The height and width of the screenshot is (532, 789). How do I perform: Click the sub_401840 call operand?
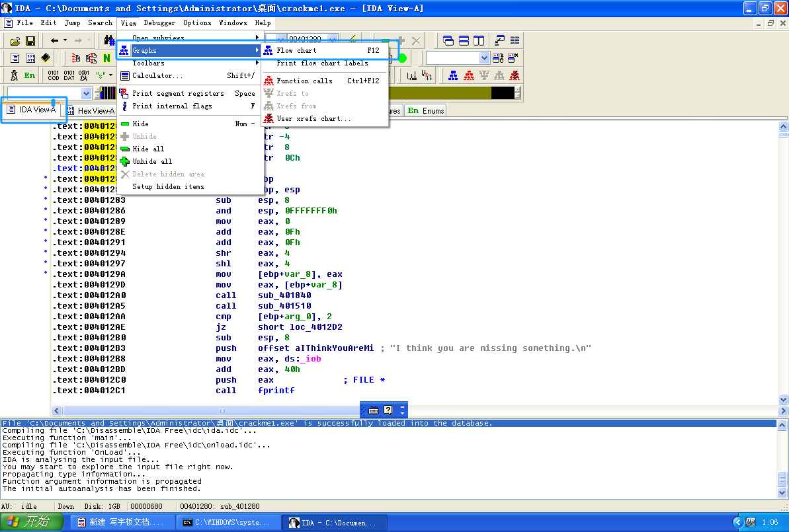point(284,295)
